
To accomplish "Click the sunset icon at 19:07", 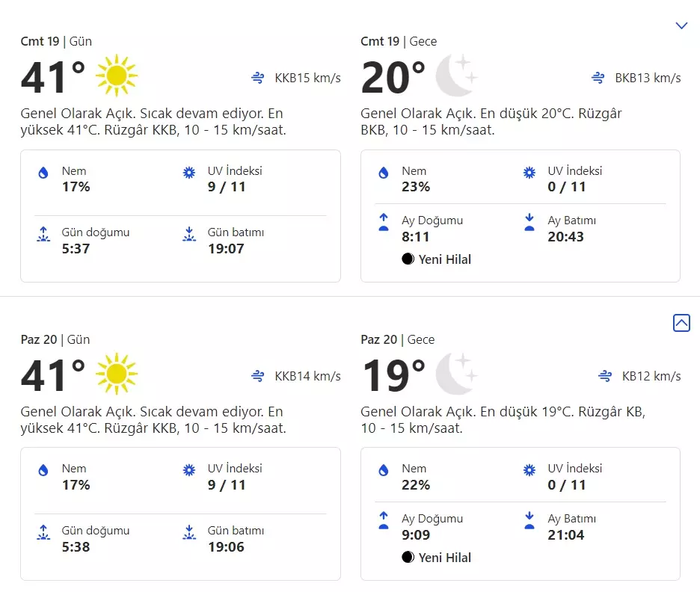I will (x=189, y=234).
